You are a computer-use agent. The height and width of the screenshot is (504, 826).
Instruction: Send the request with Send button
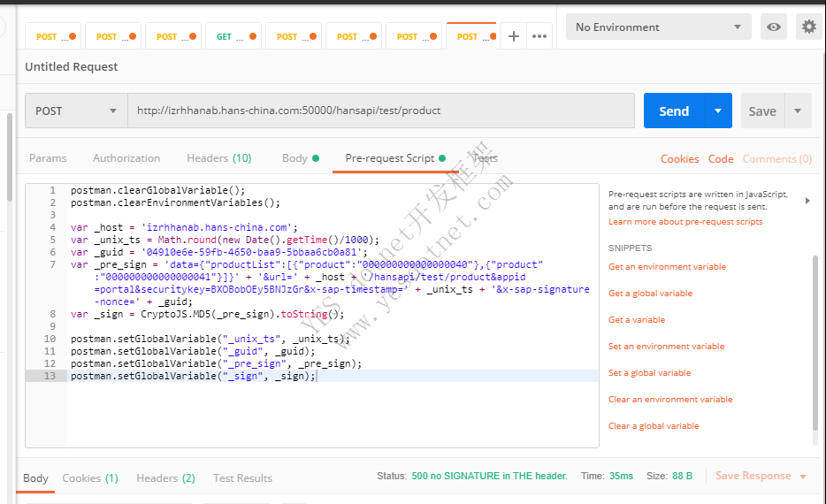[674, 111]
